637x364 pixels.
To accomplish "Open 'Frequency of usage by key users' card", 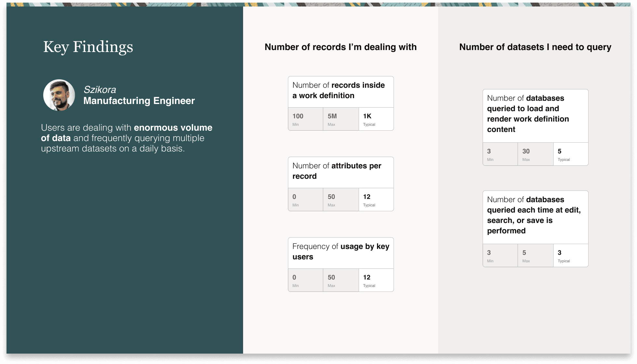I will pyautogui.click(x=340, y=252).
